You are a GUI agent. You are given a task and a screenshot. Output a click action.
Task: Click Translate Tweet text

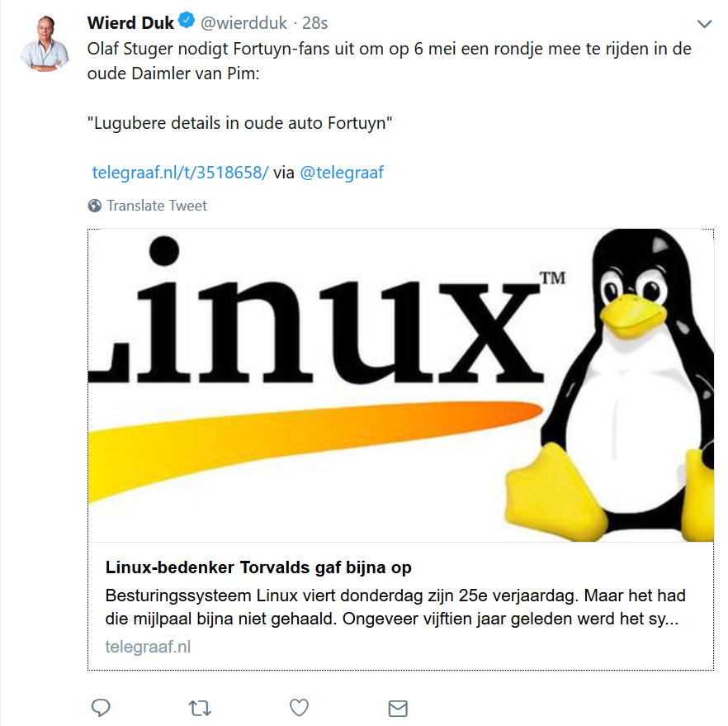point(157,206)
